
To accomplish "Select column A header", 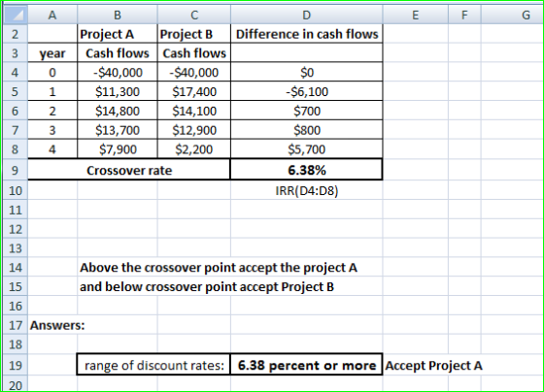I will [52, 15].
